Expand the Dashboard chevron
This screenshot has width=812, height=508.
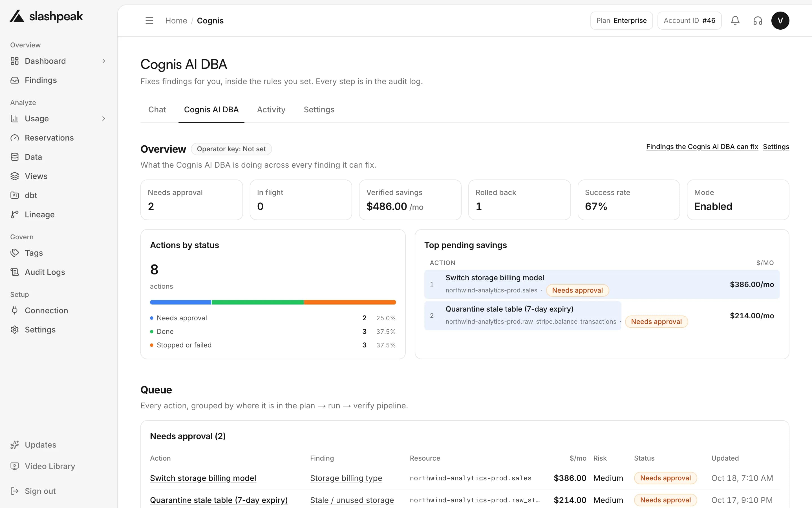[x=104, y=61]
